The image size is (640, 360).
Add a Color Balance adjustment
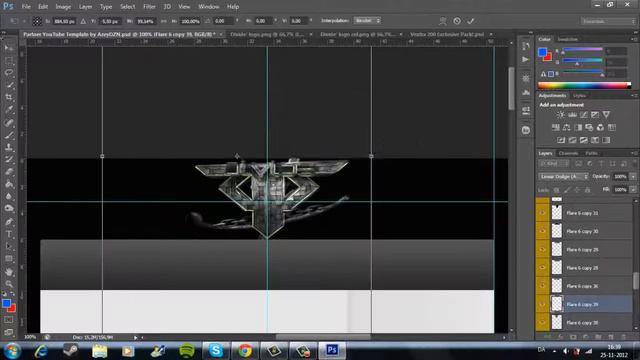(x=567, y=127)
